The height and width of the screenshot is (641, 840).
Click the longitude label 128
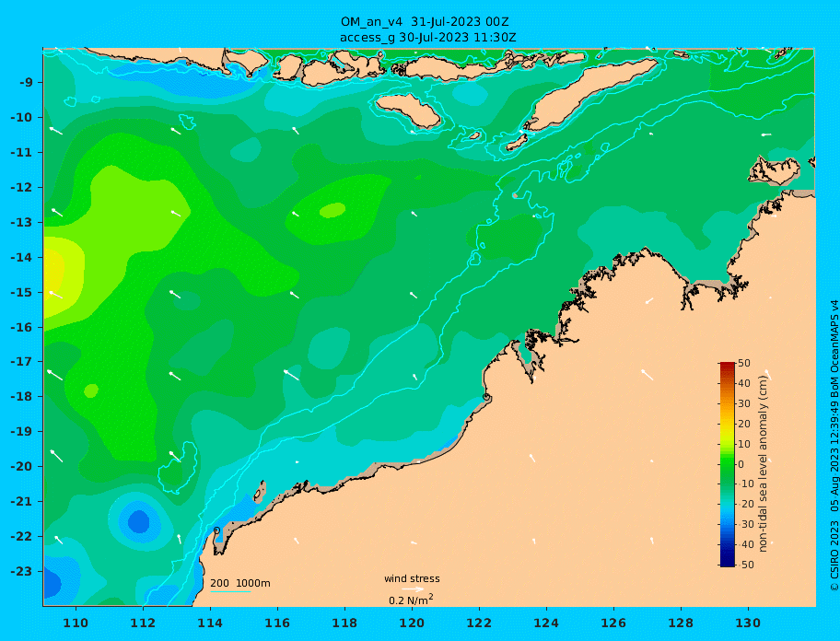[x=681, y=623]
